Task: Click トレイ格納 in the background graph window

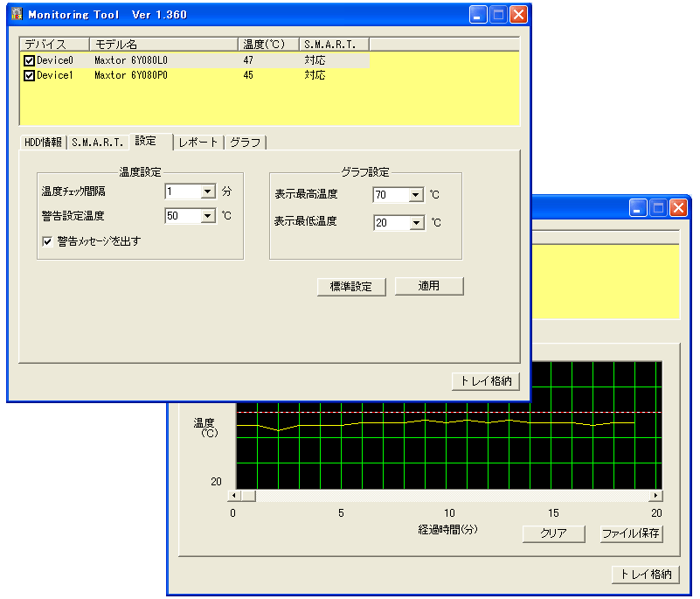Action: (x=646, y=574)
